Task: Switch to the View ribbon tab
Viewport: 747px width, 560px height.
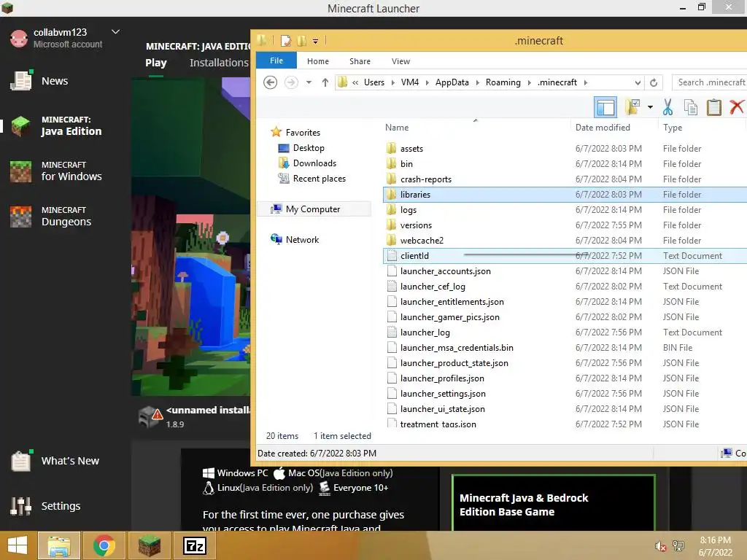Action: pos(400,61)
